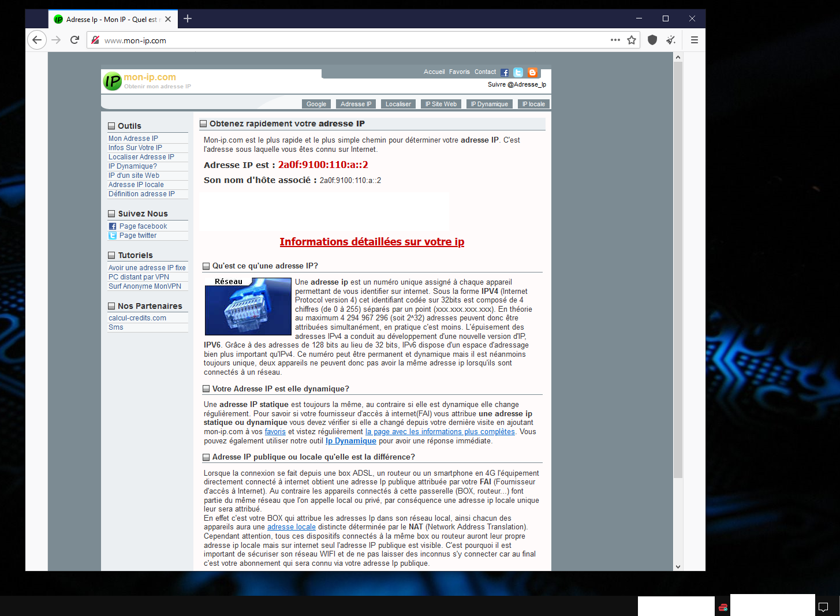The height and width of the screenshot is (616, 840).
Task: Reload the page with the refresh icon
Action: [74, 40]
